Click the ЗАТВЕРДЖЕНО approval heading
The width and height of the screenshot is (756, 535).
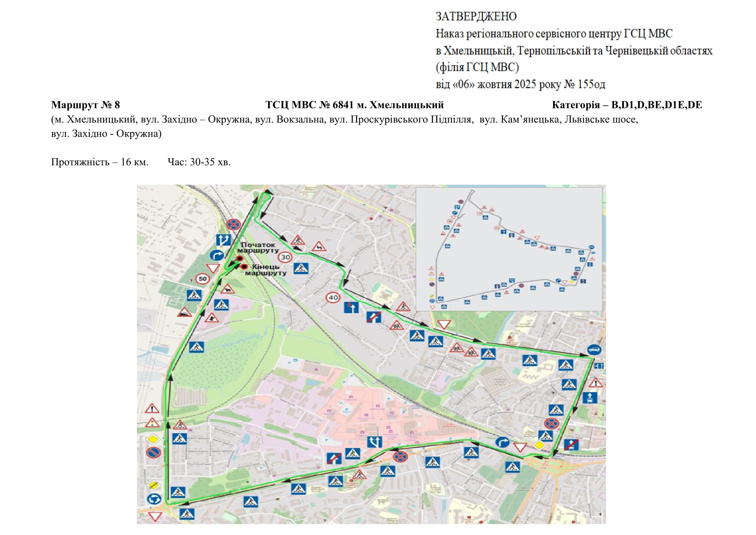coord(476,16)
